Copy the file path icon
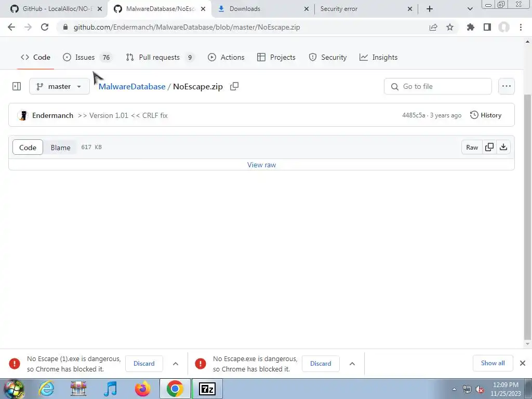Viewport: 532px width, 399px height. (234, 87)
